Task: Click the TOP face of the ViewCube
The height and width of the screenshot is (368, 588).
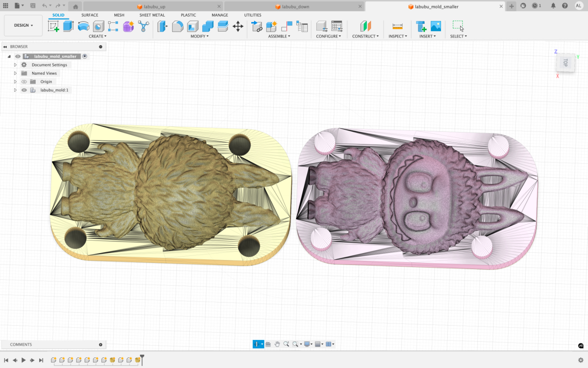Action: (565, 62)
